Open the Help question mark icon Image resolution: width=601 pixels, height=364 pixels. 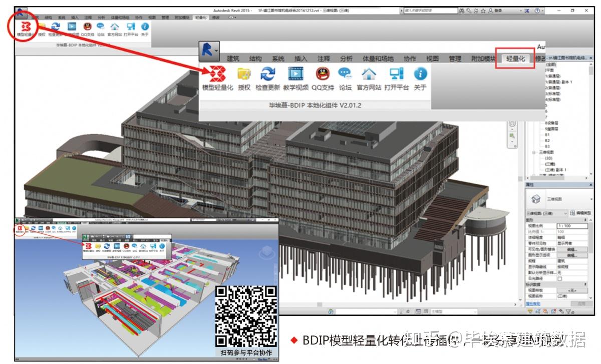(537, 11)
